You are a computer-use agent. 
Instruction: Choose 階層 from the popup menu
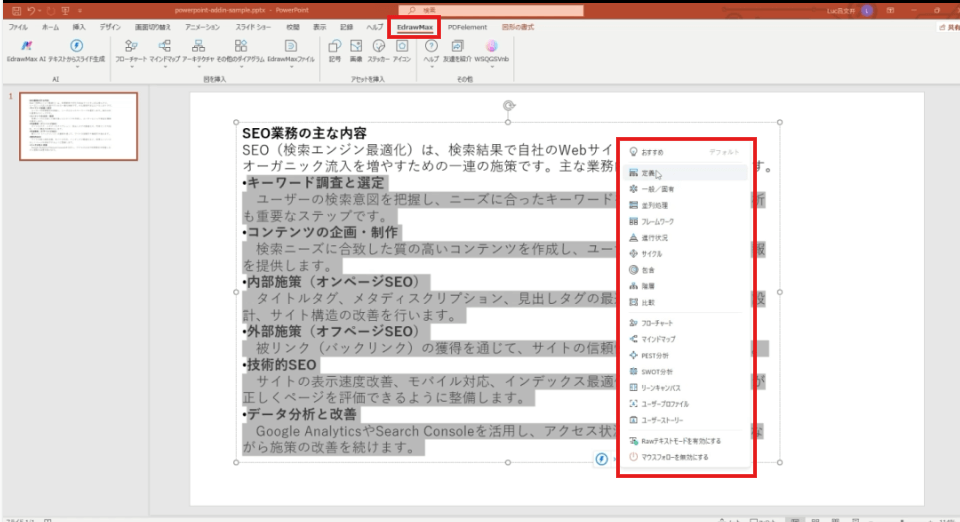(x=685, y=286)
